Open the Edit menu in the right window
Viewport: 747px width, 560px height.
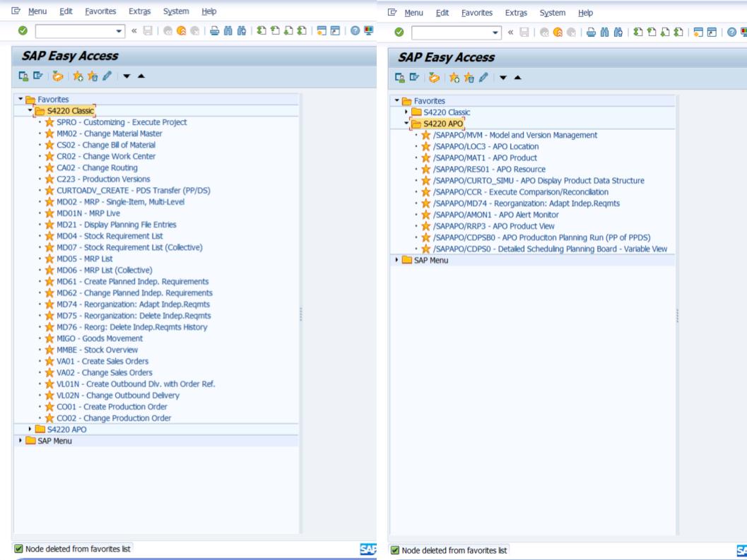tap(442, 13)
